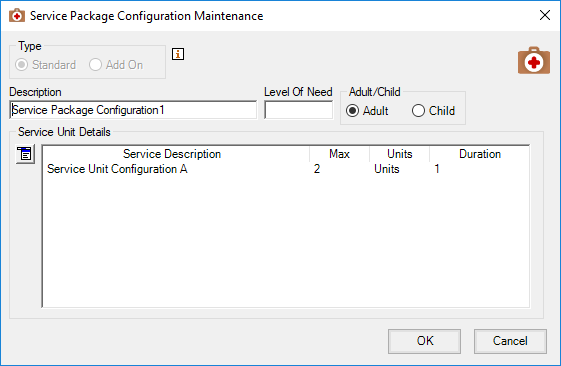Viewport: 561px width, 366px height.
Task: Click the large medical kit icon at right
Action: [533, 60]
